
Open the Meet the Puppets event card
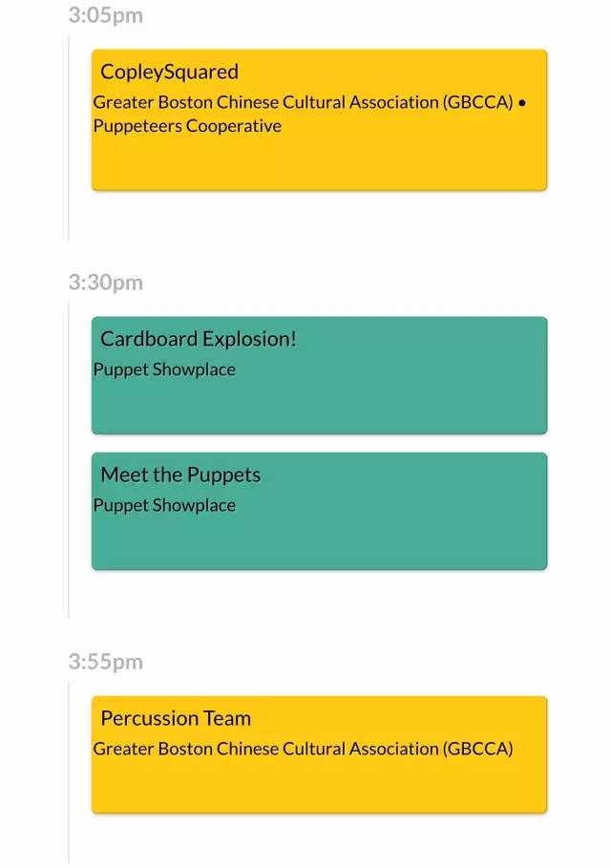point(319,511)
